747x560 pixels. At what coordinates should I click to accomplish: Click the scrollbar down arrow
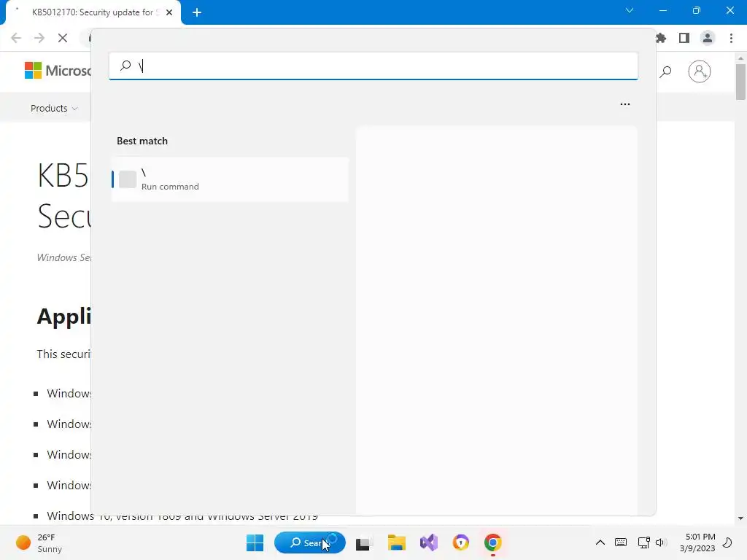(x=740, y=518)
